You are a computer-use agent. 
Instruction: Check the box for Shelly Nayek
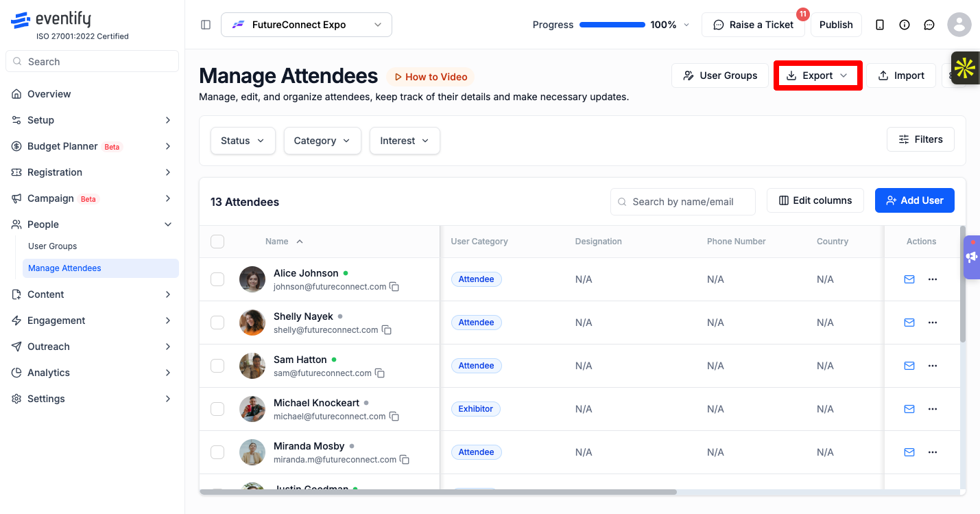(x=217, y=323)
